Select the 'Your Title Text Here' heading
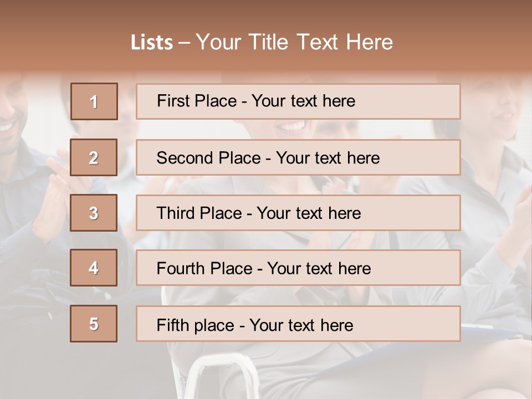Viewport: 532px width, 399px height. pos(294,42)
